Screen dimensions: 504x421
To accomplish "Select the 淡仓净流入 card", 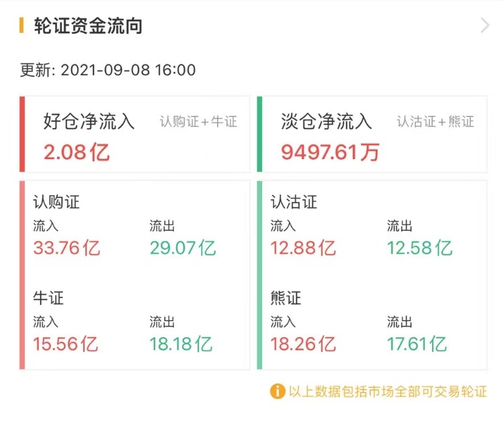I will pos(372,134).
